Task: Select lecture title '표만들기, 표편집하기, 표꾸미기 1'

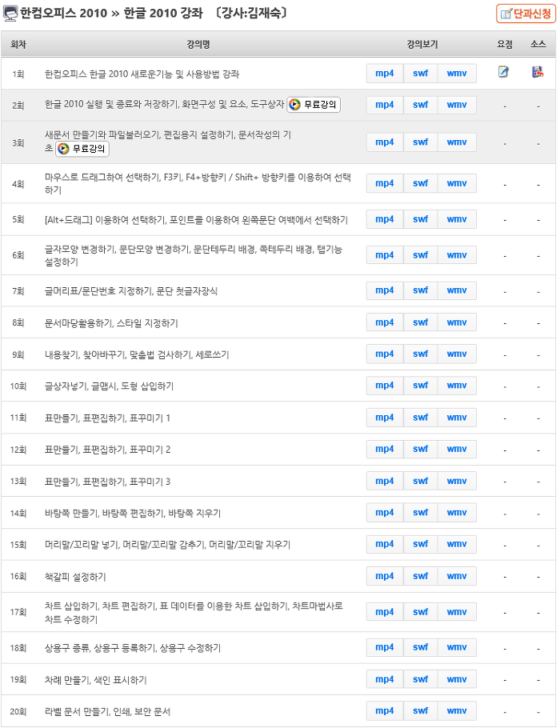Action: click(107, 418)
